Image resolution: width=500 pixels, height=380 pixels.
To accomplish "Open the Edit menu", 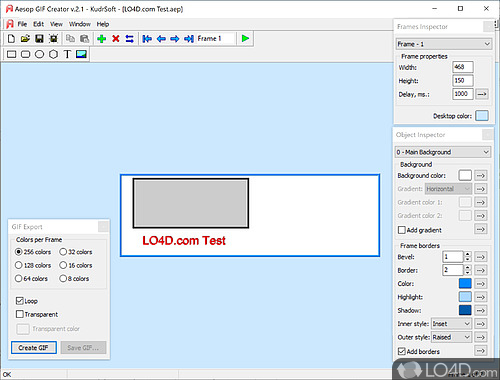I will pyautogui.click(x=38, y=24).
